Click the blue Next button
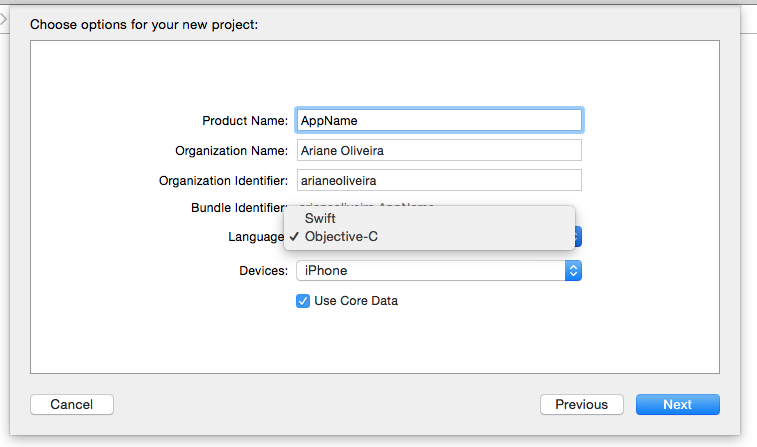 tap(677, 405)
